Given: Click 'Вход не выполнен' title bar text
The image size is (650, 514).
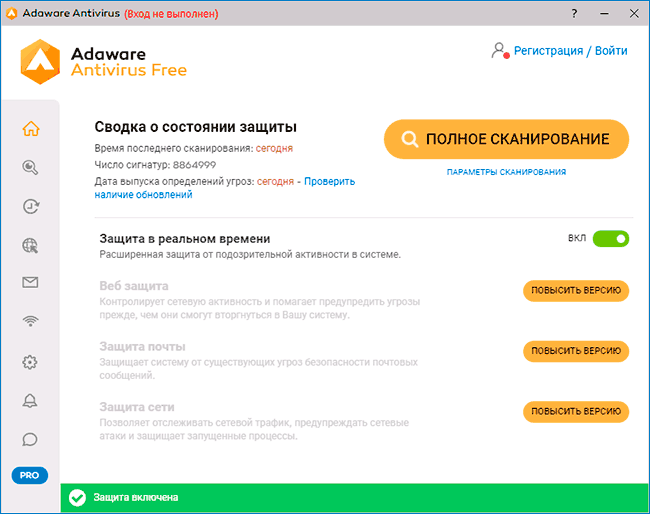Looking at the screenshot, I should point(171,14).
